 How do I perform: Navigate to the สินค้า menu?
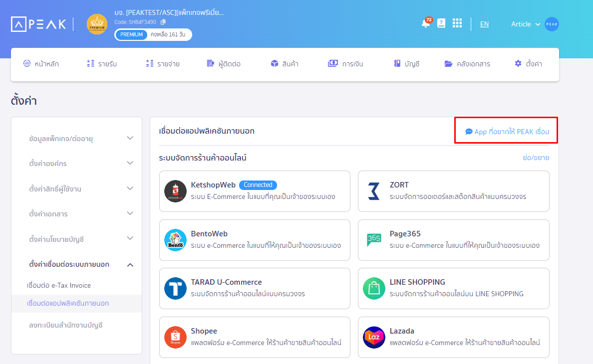coord(285,63)
